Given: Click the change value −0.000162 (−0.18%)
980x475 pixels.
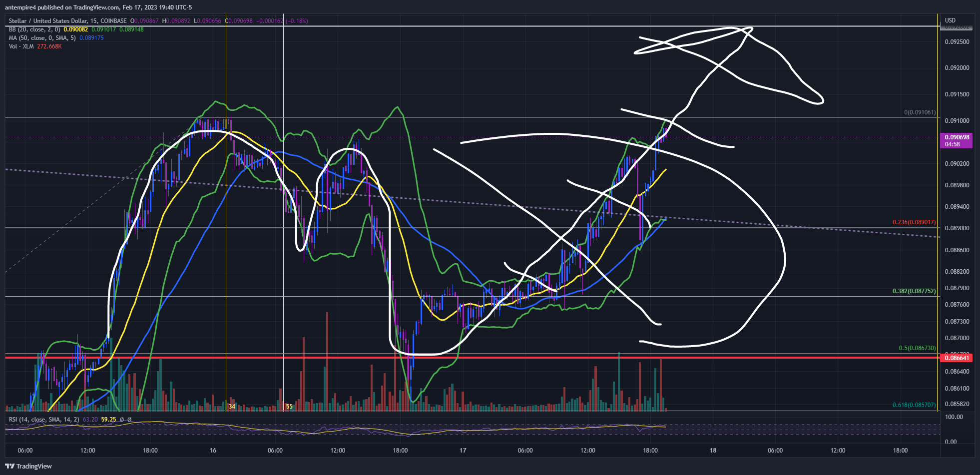Looking at the screenshot, I should (x=282, y=21).
